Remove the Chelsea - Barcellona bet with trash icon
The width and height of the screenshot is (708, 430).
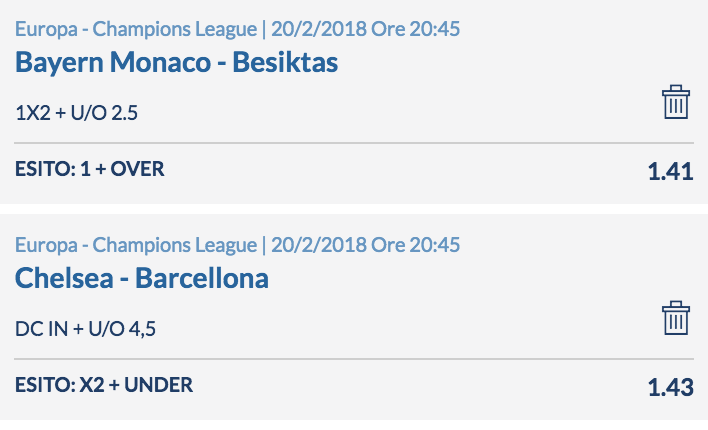pyautogui.click(x=676, y=318)
